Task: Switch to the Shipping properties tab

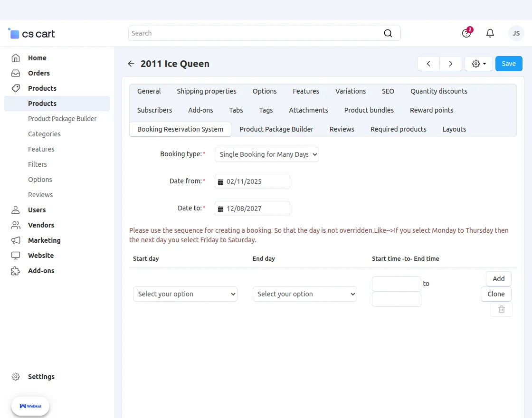Action: point(207,91)
